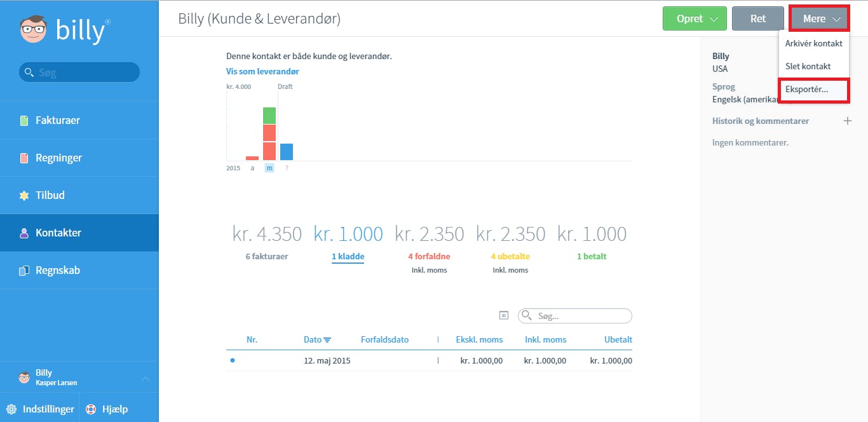
Task: Click the blue dot in the draft row
Action: (233, 360)
